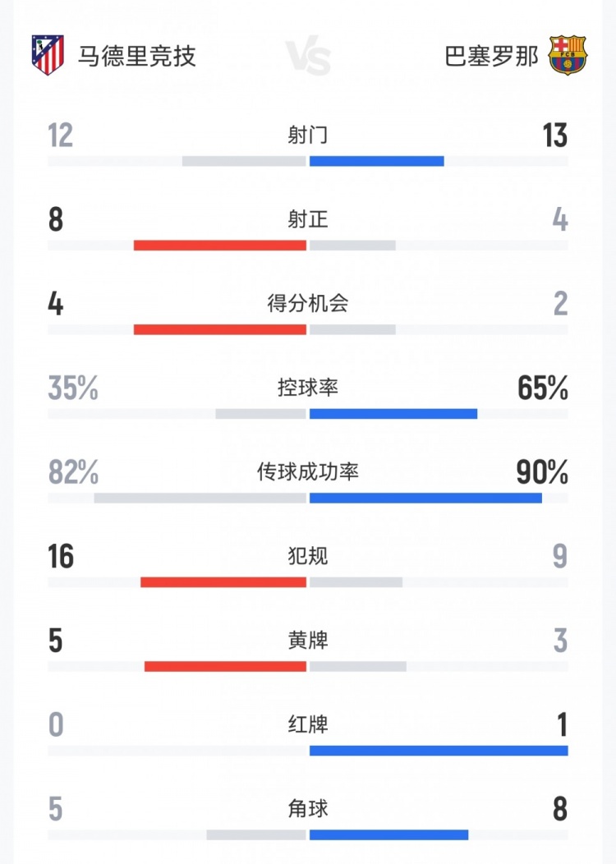Click the Atlético Madrid club crest
The height and width of the screenshot is (864, 616).
click(x=48, y=56)
